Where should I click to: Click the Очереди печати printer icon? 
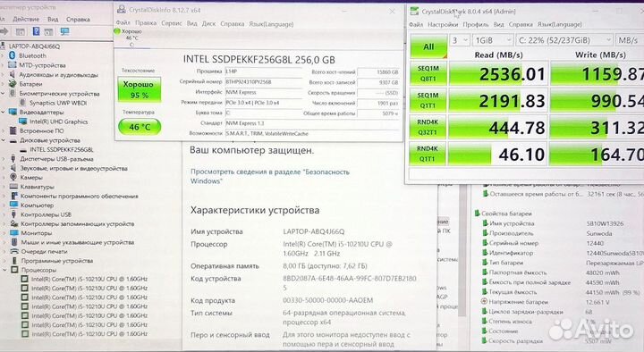point(14,251)
